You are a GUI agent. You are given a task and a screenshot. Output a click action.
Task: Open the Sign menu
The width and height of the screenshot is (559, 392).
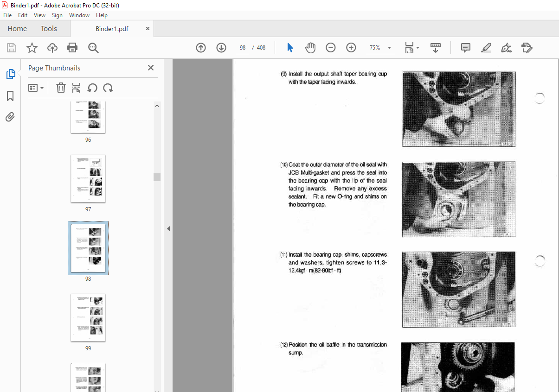pos(57,15)
